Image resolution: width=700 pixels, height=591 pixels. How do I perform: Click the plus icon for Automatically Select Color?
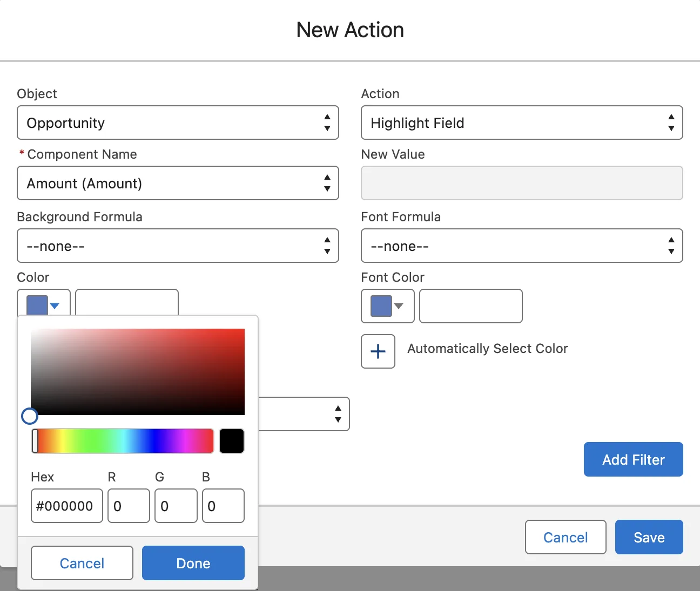pyautogui.click(x=378, y=351)
